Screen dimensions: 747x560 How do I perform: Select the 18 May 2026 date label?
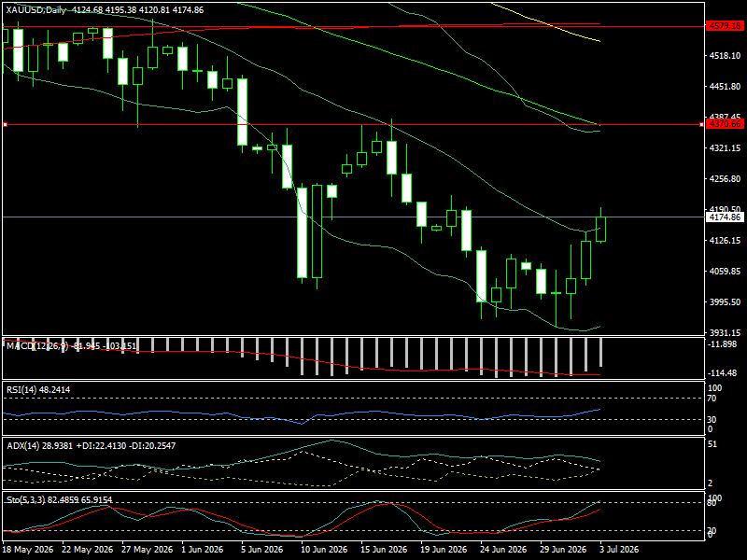[x=28, y=550]
